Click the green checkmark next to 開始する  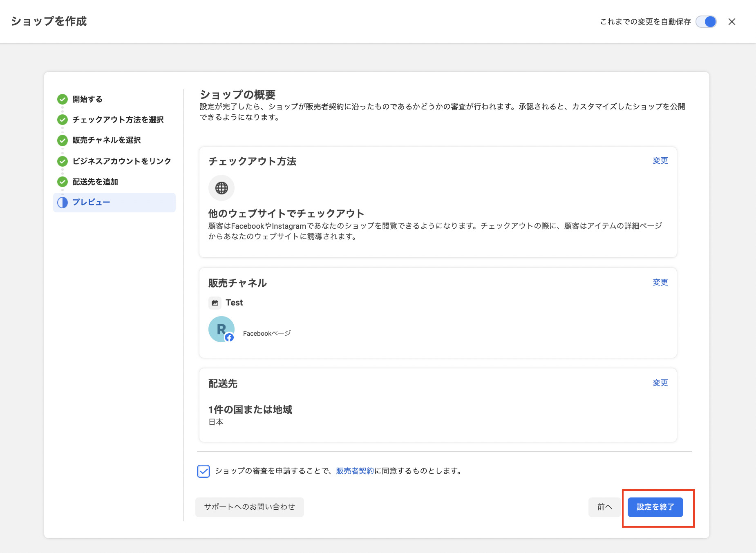[x=63, y=99]
